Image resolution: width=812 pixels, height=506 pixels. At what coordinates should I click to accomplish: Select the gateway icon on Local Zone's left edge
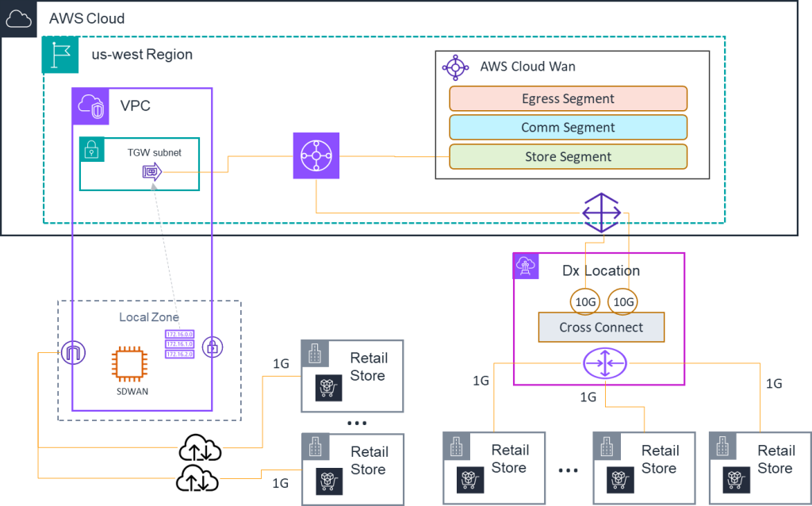pyautogui.click(x=72, y=351)
